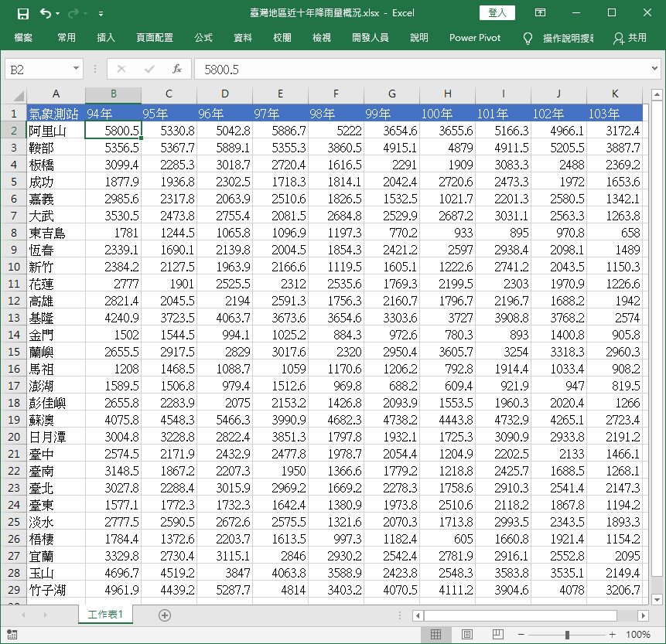Click the zoom slider handle
666x644 pixels.
tap(567, 635)
